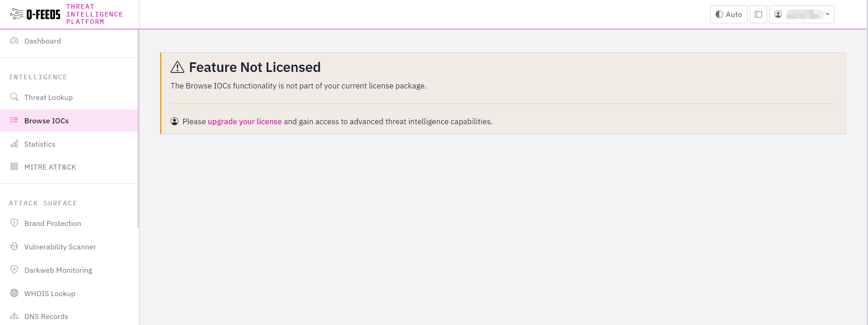Open the Statistics page

pos(69,144)
